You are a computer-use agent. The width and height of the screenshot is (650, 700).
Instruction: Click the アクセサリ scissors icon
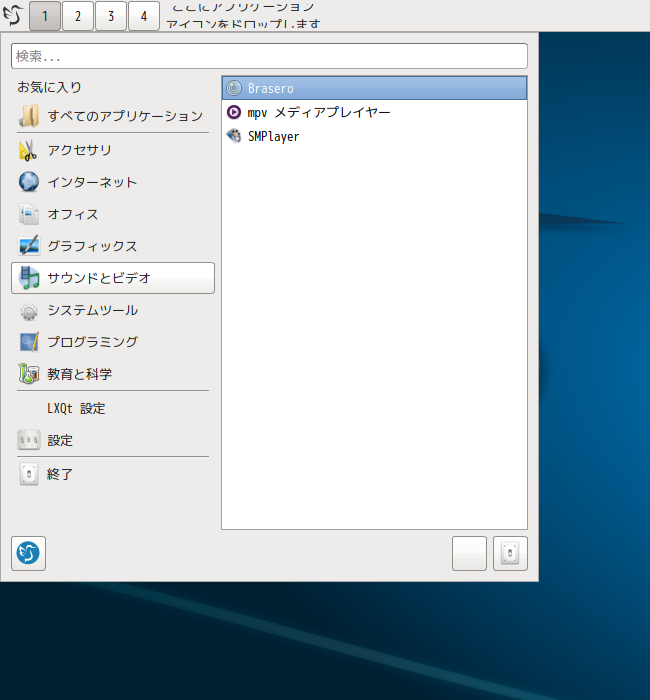click(29, 150)
